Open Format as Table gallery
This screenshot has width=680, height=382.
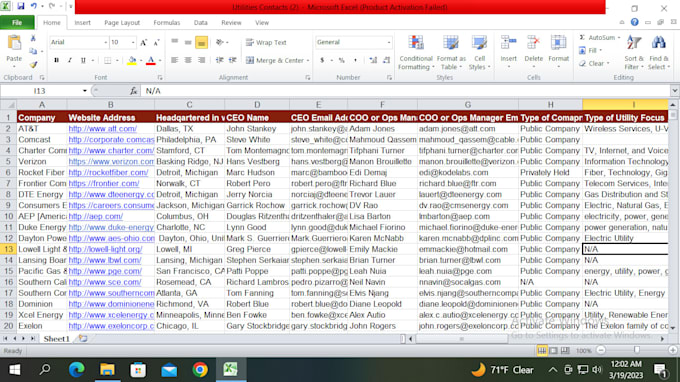click(451, 52)
